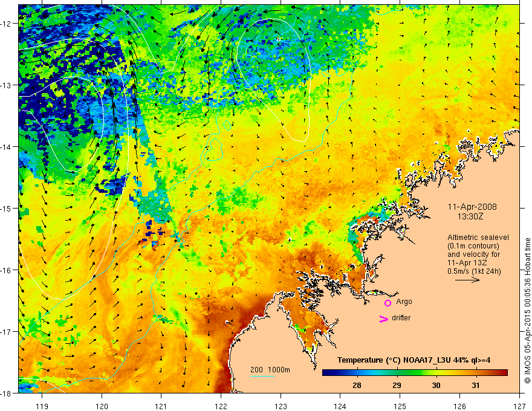Click the longitude axis label 127
The height and width of the screenshot is (411, 532).
(x=519, y=406)
